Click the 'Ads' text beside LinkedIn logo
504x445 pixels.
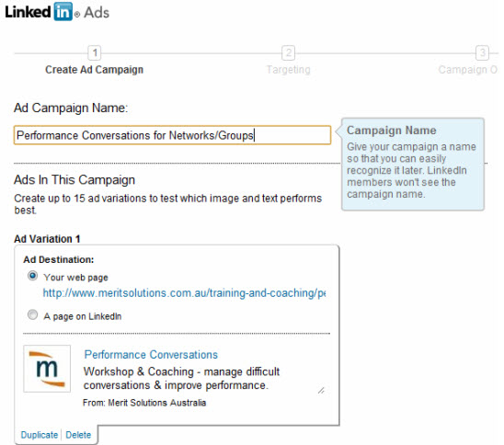(97, 13)
